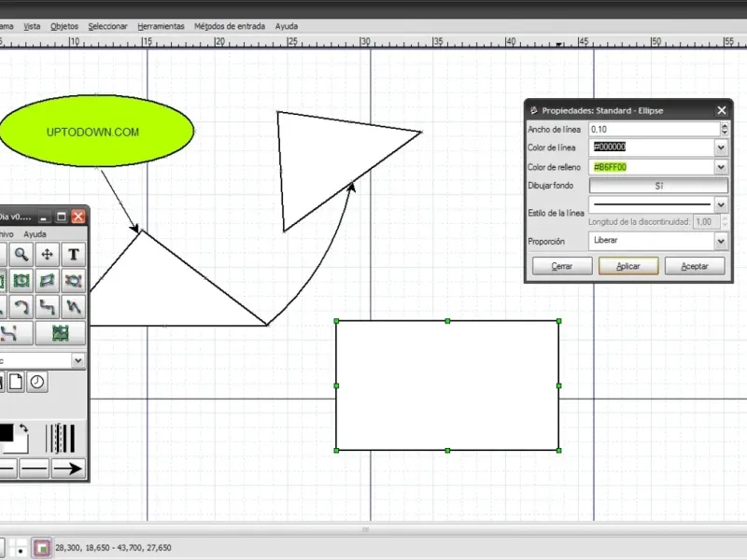This screenshot has height=560, width=747.
Task: Select the Ellipse shape tool
Action: point(21,281)
